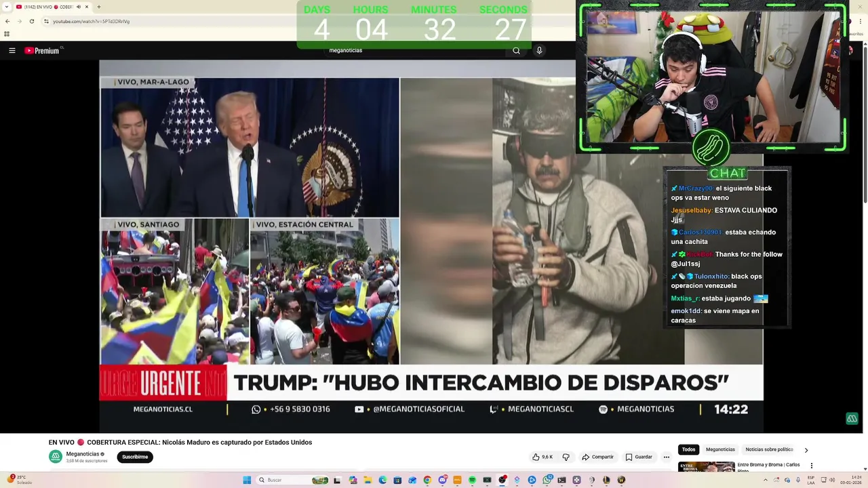Open the Entre Broma y Broma video thumbnail

pos(706,466)
